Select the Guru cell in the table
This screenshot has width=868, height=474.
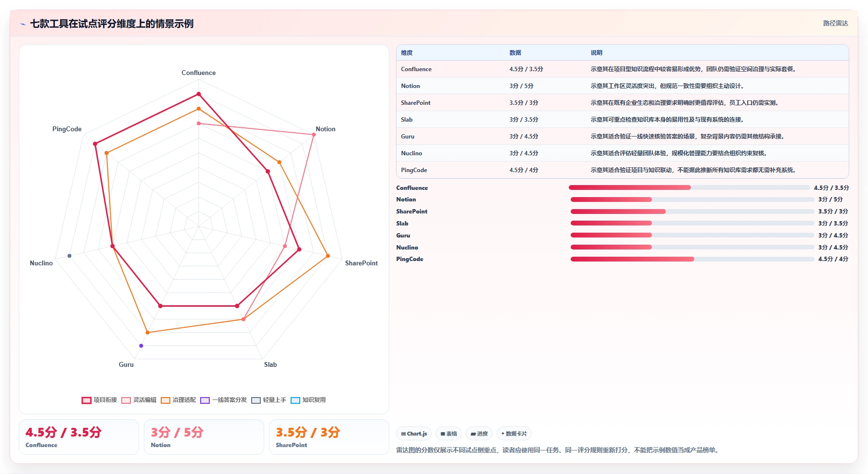pyautogui.click(x=408, y=137)
